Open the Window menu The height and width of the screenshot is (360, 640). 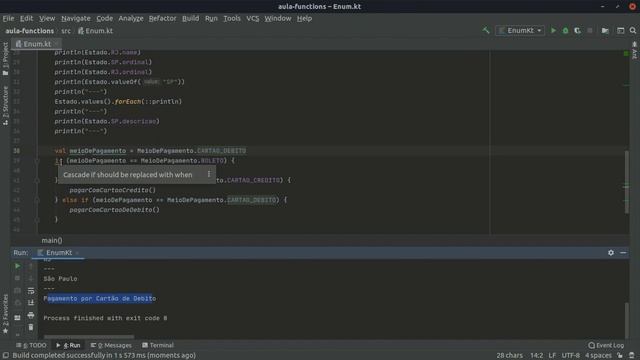pyautogui.click(x=278, y=18)
